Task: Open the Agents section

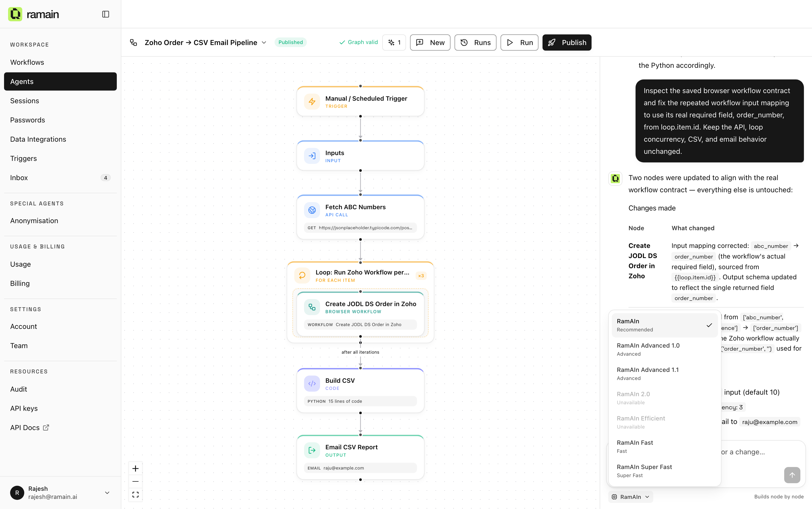Action: click(x=60, y=81)
